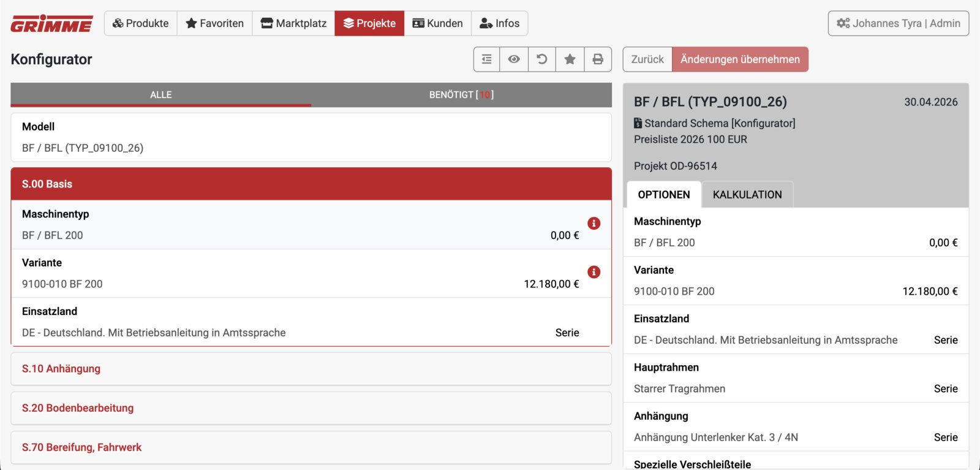The height and width of the screenshot is (470, 980).
Task: Select Hauptrahmen Starrer Tragrahmen in summary
Action: [796, 378]
